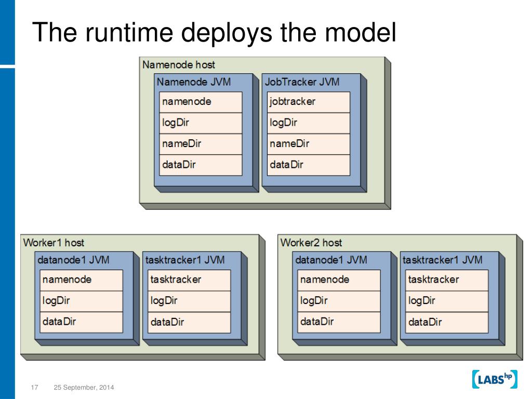Screen dimensions: 532x399
Task: Select "datanode1 JVM" label in Worker1 host
Action: (73, 260)
